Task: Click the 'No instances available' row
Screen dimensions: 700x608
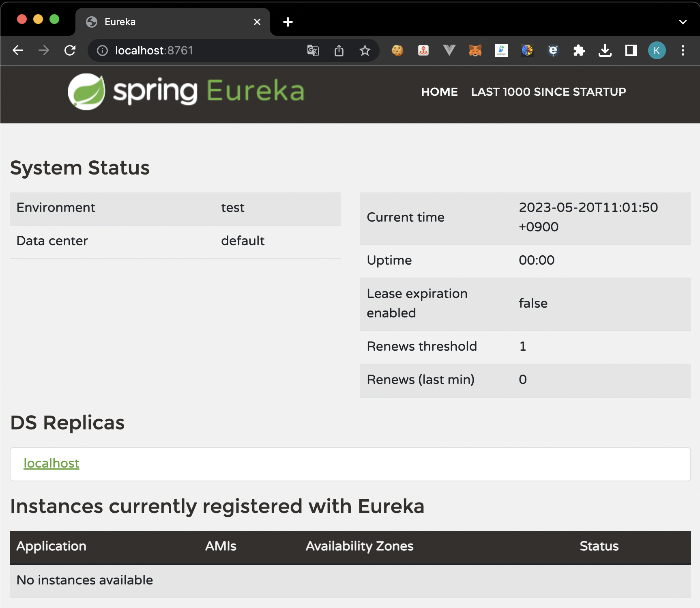Action: click(x=350, y=580)
